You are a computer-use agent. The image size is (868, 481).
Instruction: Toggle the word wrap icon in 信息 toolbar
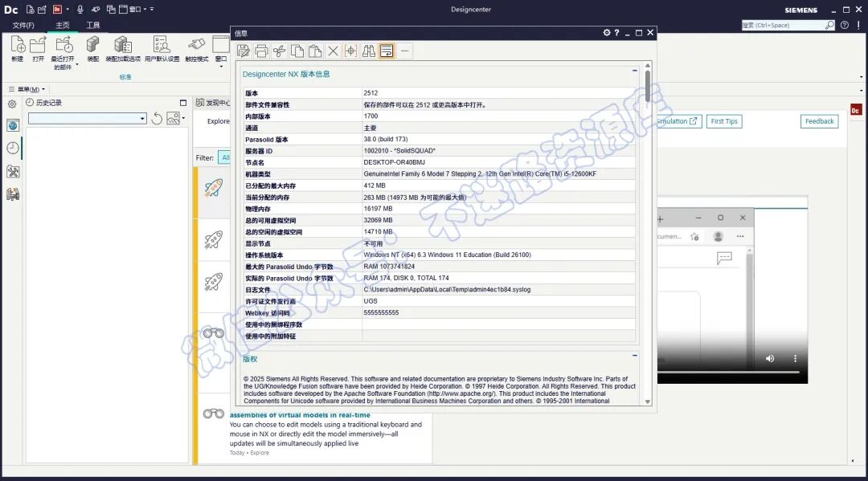click(x=387, y=51)
